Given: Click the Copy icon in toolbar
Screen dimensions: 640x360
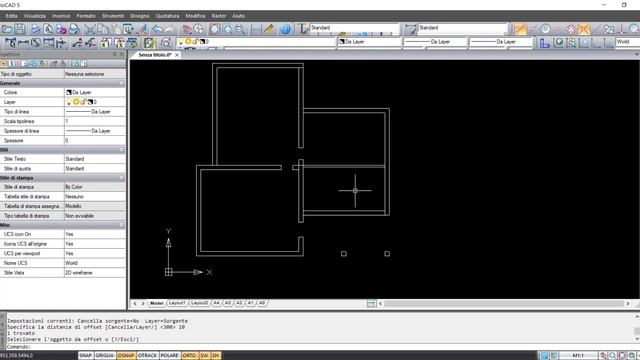Looking at the screenshot, I should point(103,29).
